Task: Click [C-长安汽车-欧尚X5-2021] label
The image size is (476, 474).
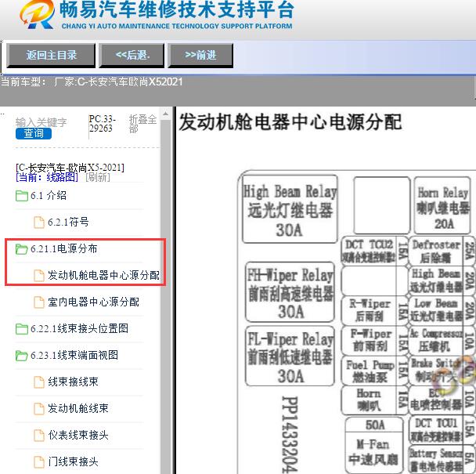Action: click(70, 168)
